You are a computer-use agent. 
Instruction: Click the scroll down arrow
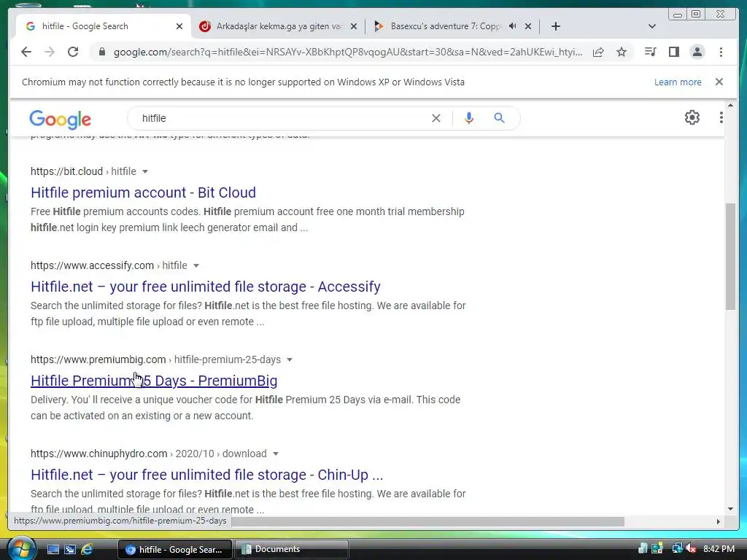(x=730, y=508)
